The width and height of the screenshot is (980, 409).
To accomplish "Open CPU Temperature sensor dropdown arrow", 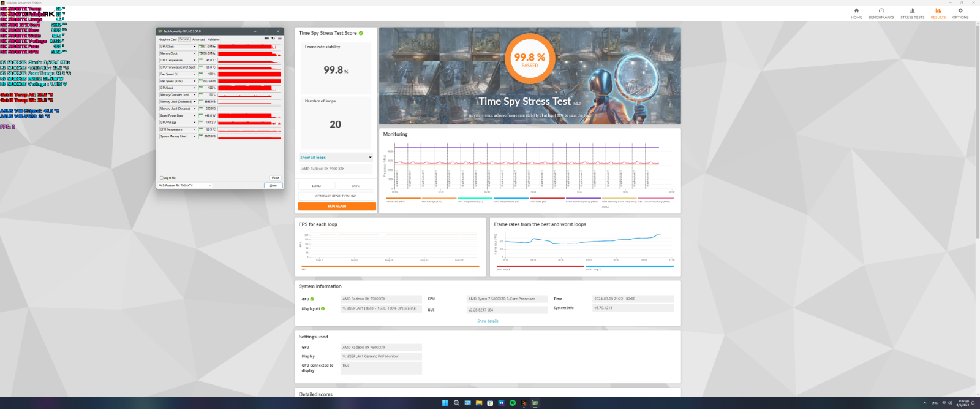I will pos(195,129).
